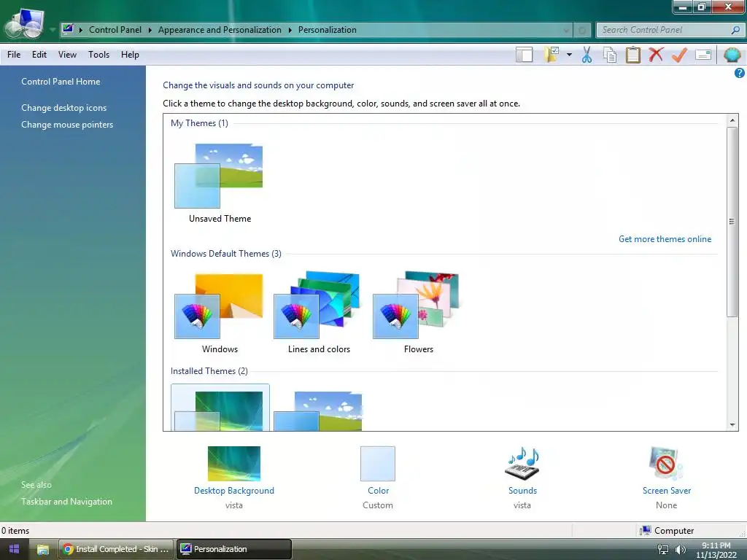Image resolution: width=747 pixels, height=560 pixels.
Task: Click the Computer icon in status bar
Action: click(645, 530)
